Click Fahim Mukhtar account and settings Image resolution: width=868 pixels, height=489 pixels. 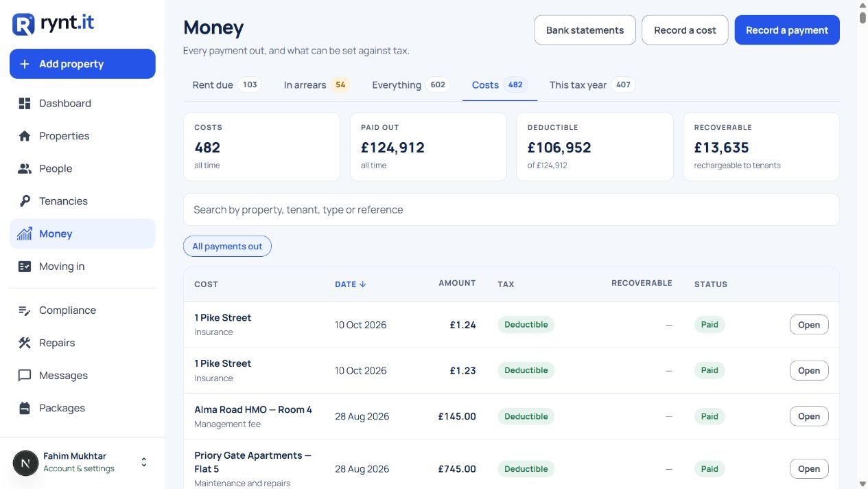82,462
